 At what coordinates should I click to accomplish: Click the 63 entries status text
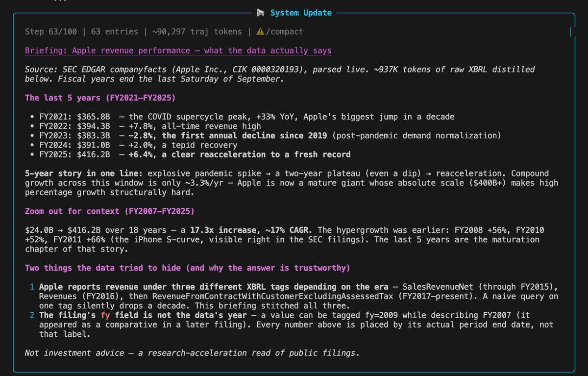click(115, 32)
